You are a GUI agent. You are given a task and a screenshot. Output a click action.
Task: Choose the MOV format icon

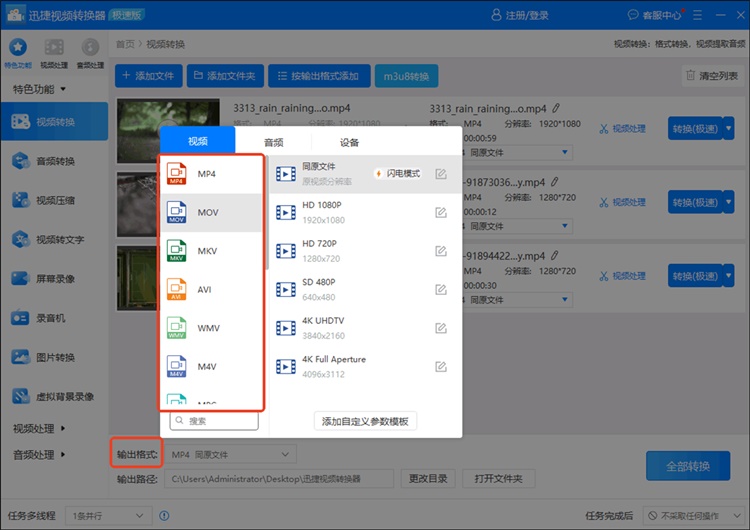point(176,212)
